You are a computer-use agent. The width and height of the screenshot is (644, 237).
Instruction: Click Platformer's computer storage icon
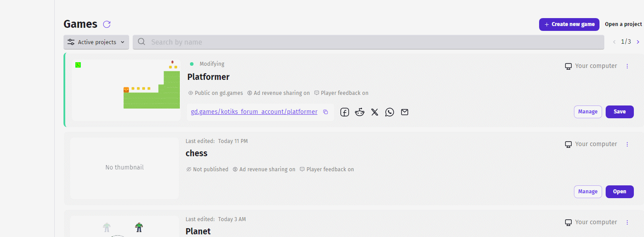coord(569,66)
